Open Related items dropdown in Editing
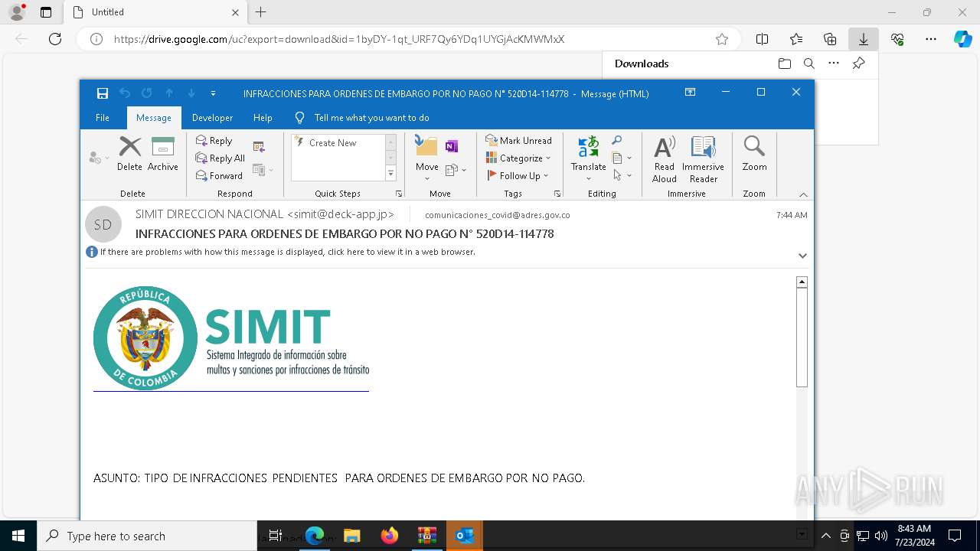The height and width of the screenshot is (551, 980). [x=622, y=158]
